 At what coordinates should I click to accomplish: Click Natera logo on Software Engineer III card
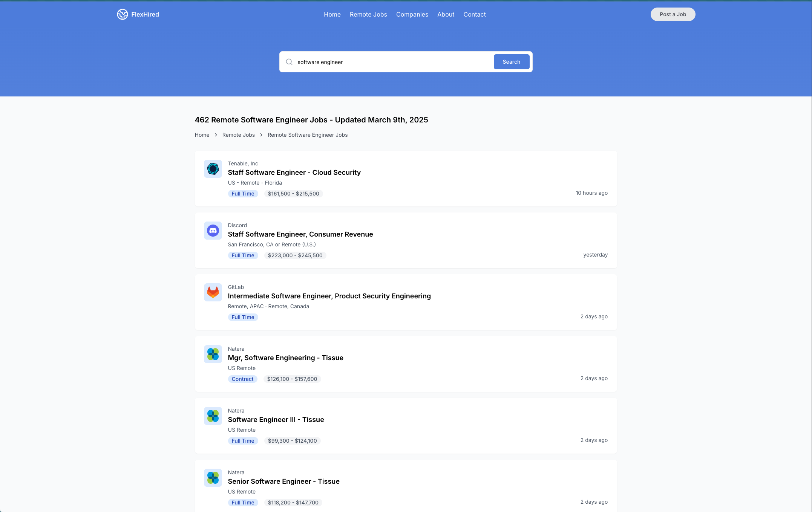[213, 416]
